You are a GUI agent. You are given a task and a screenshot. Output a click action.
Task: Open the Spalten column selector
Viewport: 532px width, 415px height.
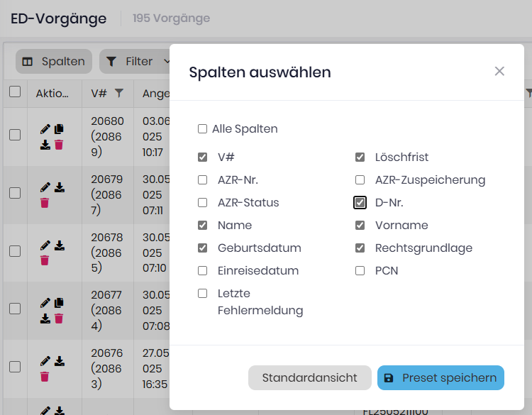pos(54,62)
